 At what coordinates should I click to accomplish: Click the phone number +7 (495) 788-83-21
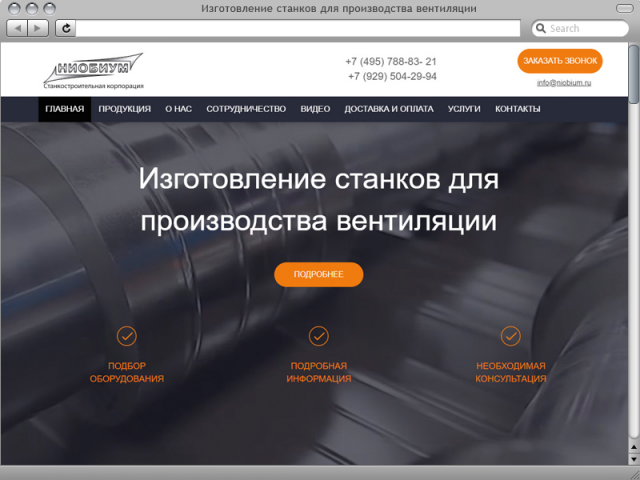391,62
